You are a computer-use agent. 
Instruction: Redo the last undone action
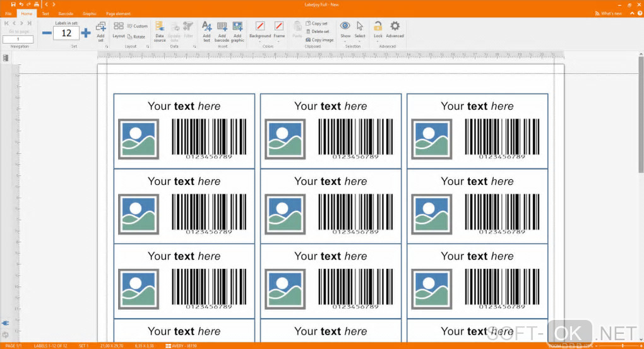click(29, 4)
